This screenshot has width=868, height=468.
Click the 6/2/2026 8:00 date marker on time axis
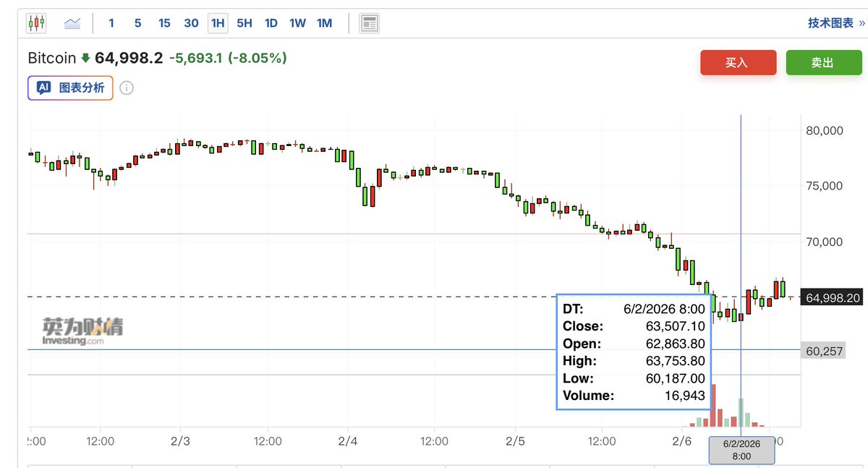741,450
